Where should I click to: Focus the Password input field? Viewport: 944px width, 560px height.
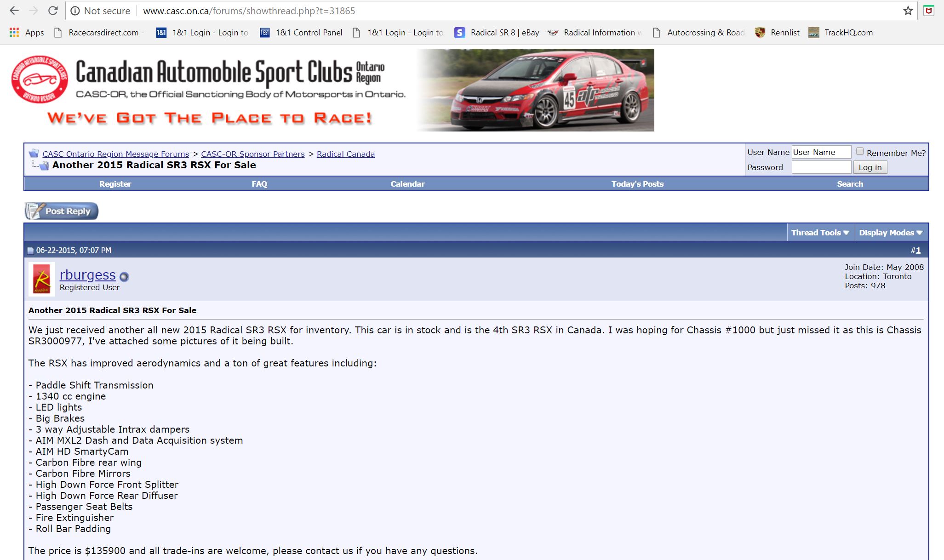coord(821,167)
